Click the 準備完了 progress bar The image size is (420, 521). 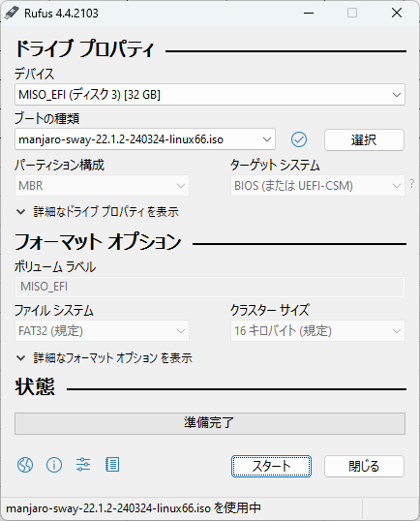[x=210, y=423]
